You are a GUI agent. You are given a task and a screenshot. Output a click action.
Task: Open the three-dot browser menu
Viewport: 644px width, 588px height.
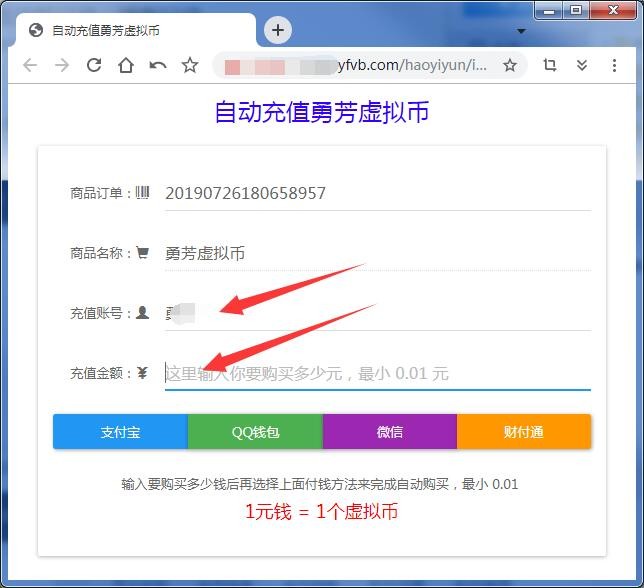614,65
